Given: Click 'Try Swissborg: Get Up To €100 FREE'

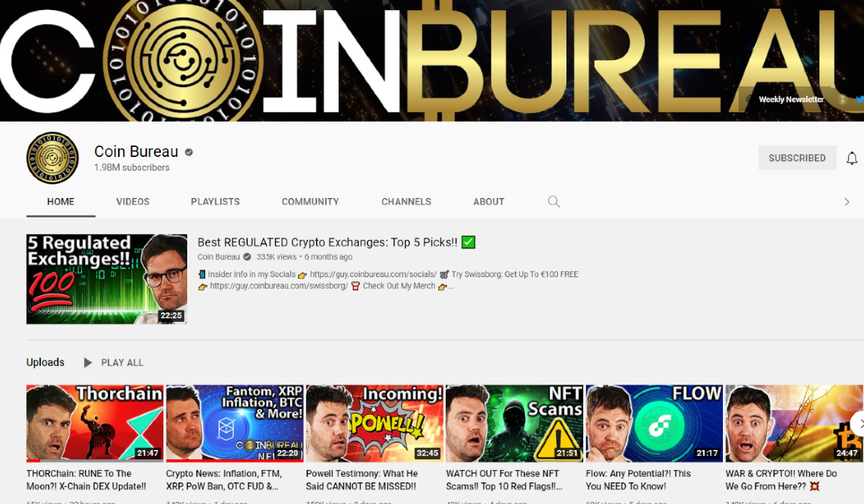Looking at the screenshot, I should click(515, 274).
